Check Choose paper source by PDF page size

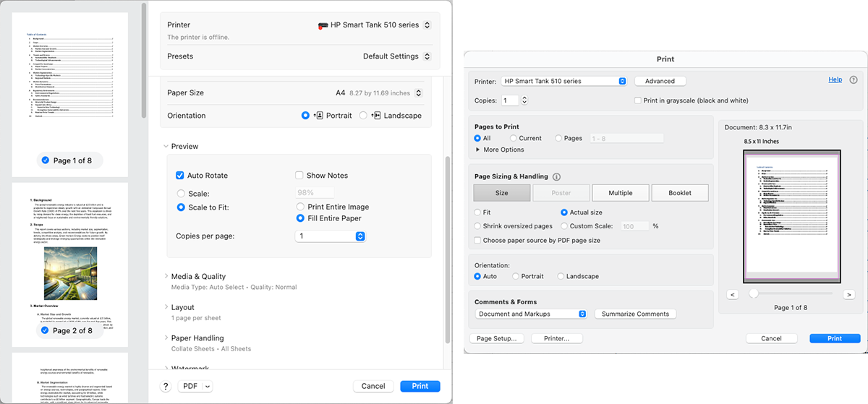[x=477, y=240]
